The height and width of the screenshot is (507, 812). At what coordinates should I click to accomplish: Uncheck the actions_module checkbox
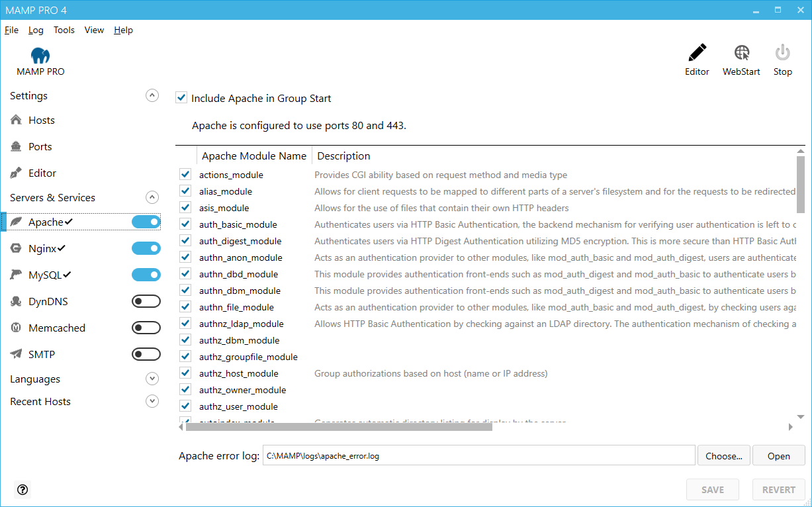pyautogui.click(x=185, y=175)
